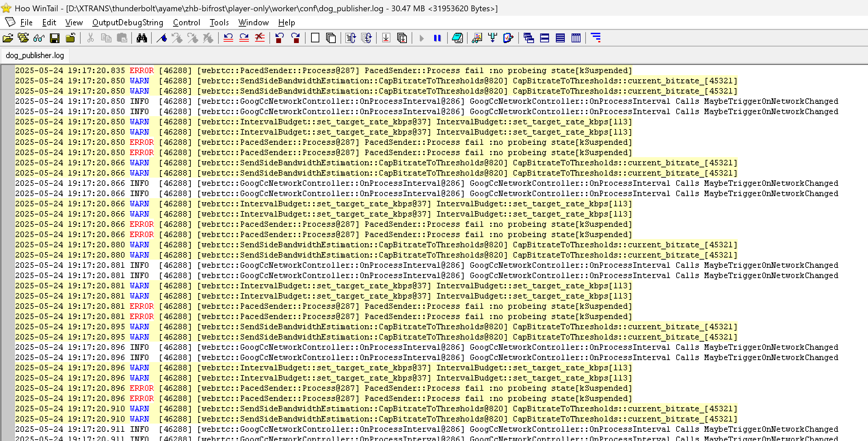Click the glasses view icon
Image resolution: width=868 pixels, height=441 pixels.
pos(39,38)
